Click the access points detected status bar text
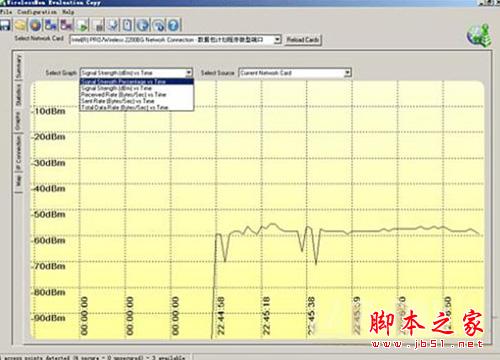Screen dimensions: 500x360 point(94,357)
